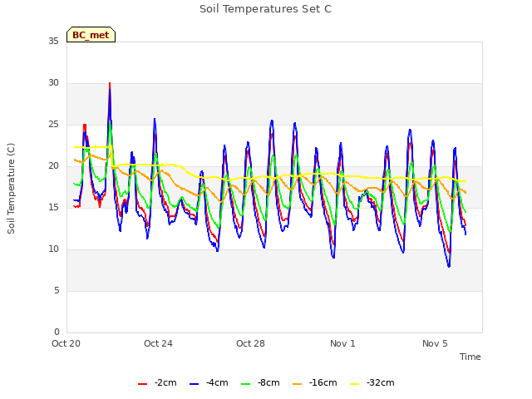Click the red -2cm legend swatch
Viewport: 532px width, 399px height.
coord(142,384)
